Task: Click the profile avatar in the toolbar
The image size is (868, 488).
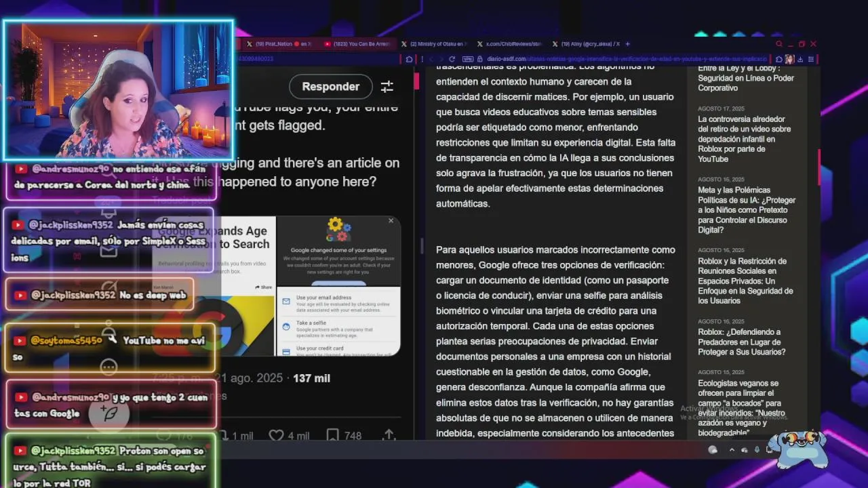Action: pyautogui.click(x=789, y=59)
